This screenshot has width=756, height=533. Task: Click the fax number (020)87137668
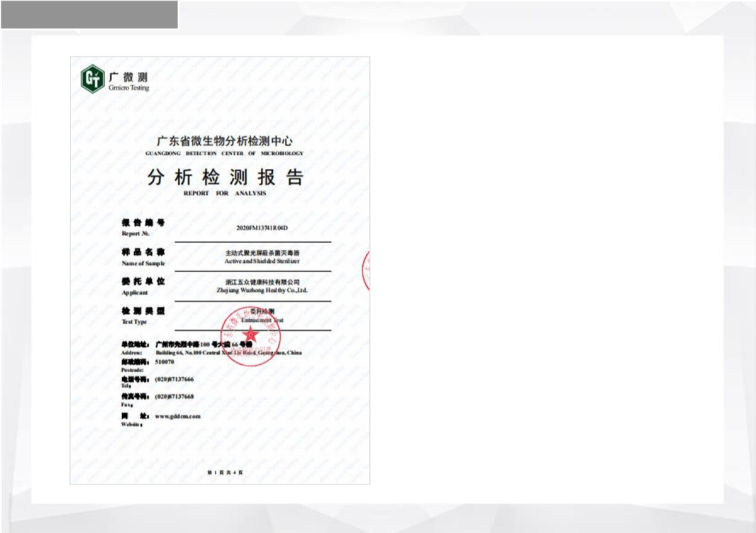click(174, 397)
